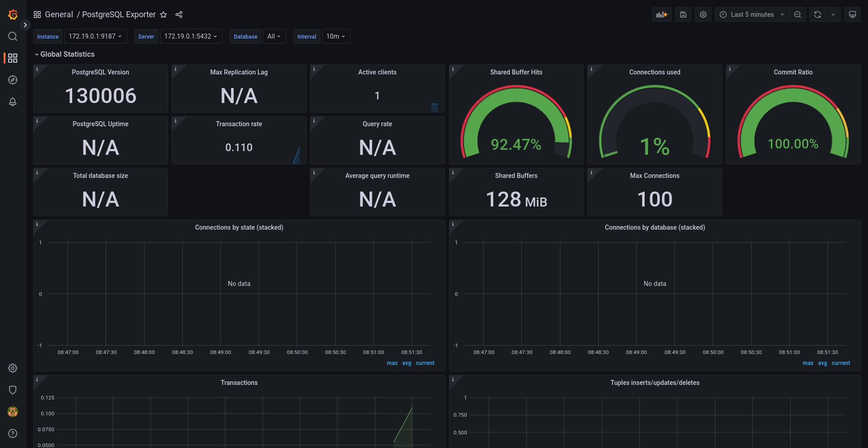Image resolution: width=868 pixels, height=448 pixels.
Task: Click the General breadcrumb folder
Action: [59, 15]
